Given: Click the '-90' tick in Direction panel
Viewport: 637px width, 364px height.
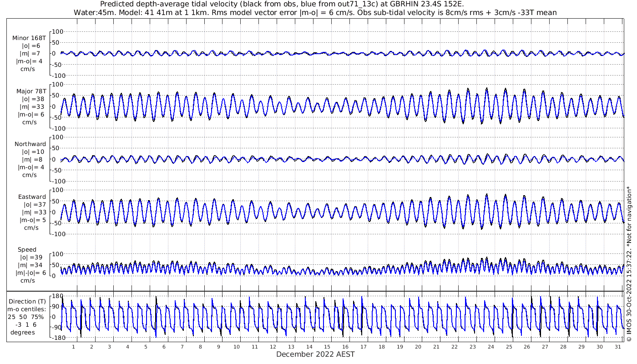Looking at the screenshot, I should [x=57, y=327].
